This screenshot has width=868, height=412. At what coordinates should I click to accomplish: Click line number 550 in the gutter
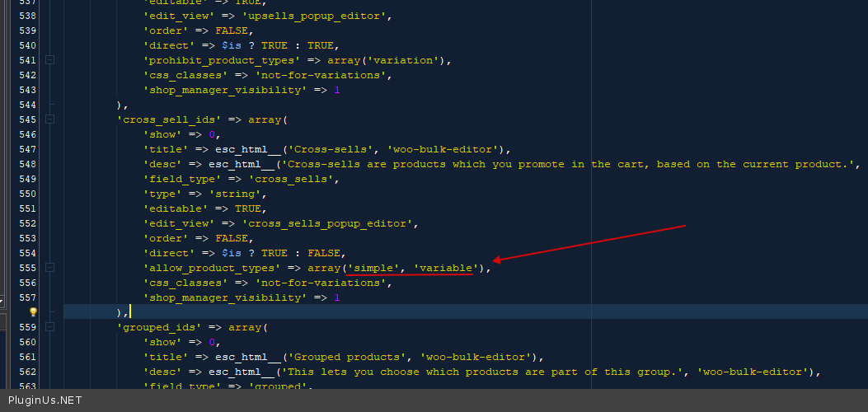coord(26,194)
